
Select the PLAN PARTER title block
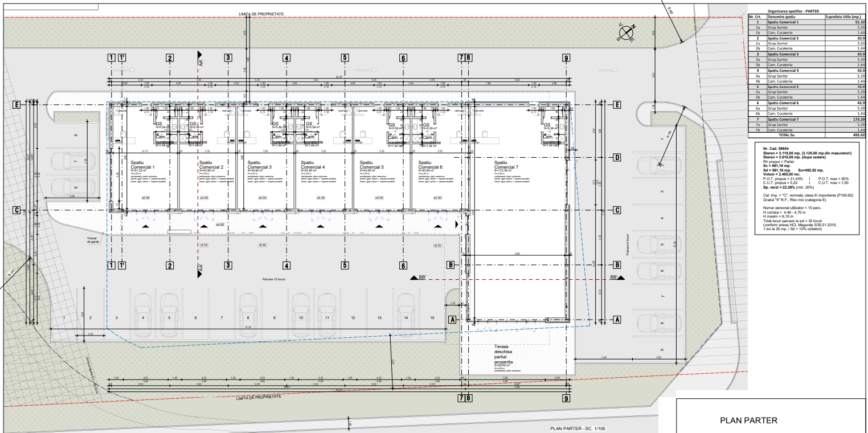(x=748, y=420)
